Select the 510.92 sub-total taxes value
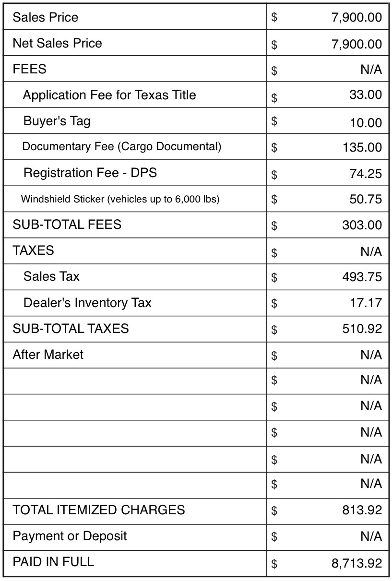Image resolution: width=392 pixels, height=581 pixels. point(362,329)
